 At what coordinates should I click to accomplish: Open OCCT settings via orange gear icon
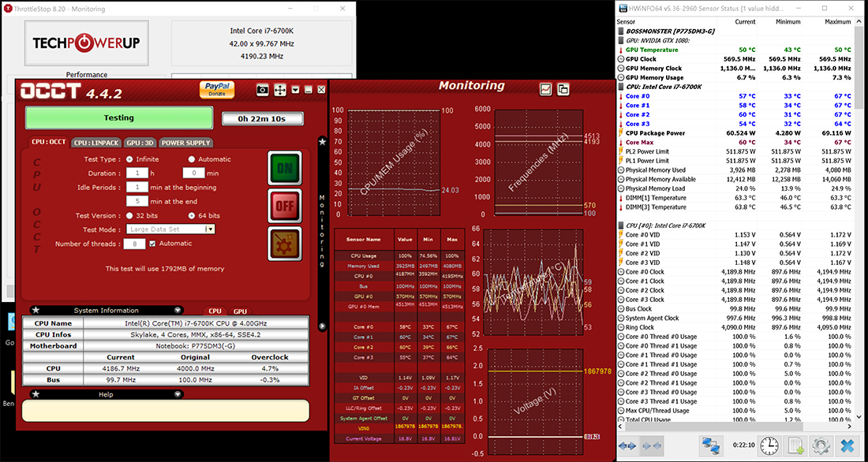pos(284,244)
